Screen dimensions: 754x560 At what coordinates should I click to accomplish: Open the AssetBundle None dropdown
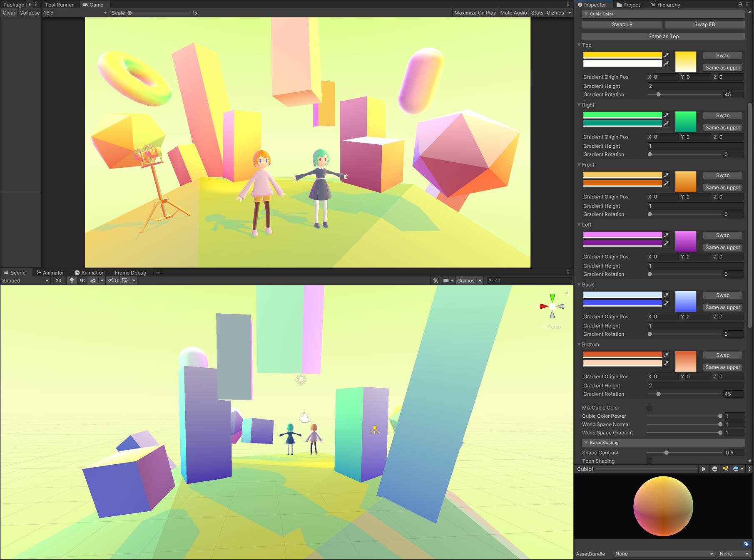coord(664,554)
